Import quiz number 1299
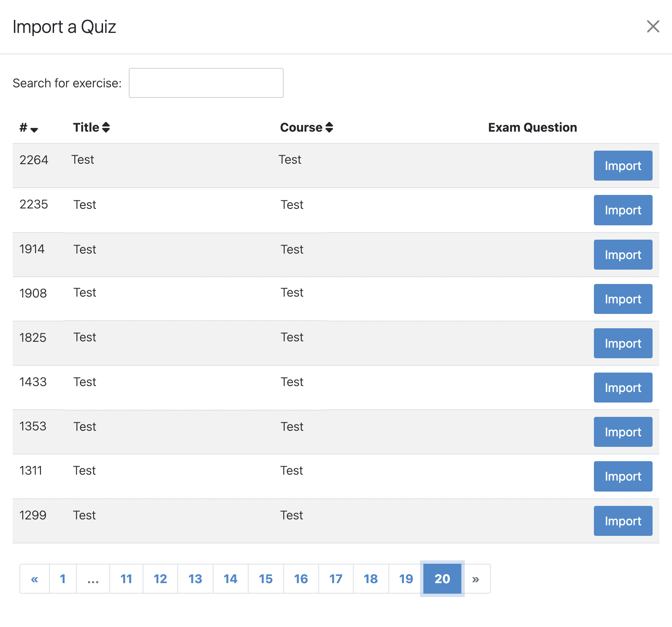672x627 pixels. pyautogui.click(x=623, y=521)
